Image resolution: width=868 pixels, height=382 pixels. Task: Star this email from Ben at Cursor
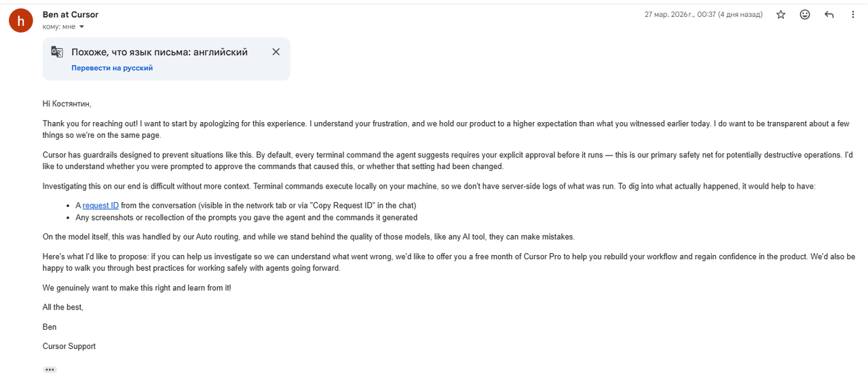pos(780,14)
